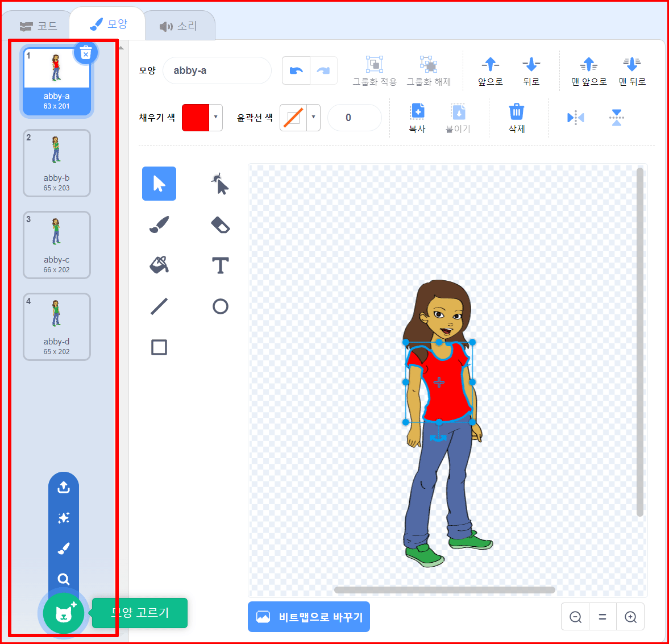Reset canvas zoom with equals button

click(602, 617)
